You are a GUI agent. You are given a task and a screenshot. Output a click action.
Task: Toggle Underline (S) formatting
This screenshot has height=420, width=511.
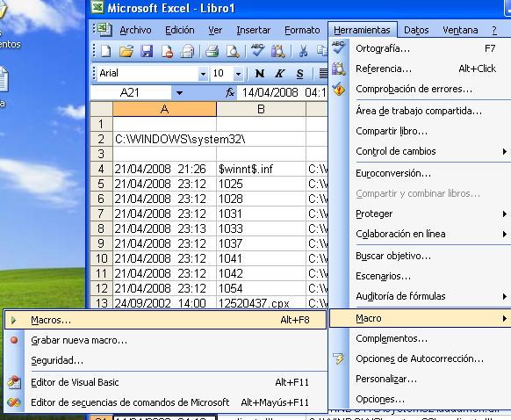pyautogui.click(x=299, y=74)
